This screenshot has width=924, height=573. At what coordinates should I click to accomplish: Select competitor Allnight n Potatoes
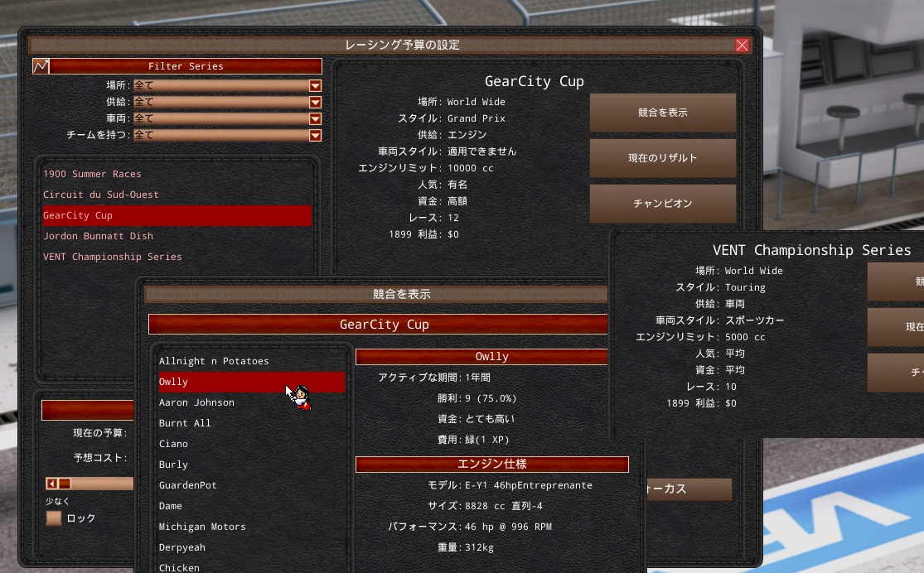coord(214,361)
